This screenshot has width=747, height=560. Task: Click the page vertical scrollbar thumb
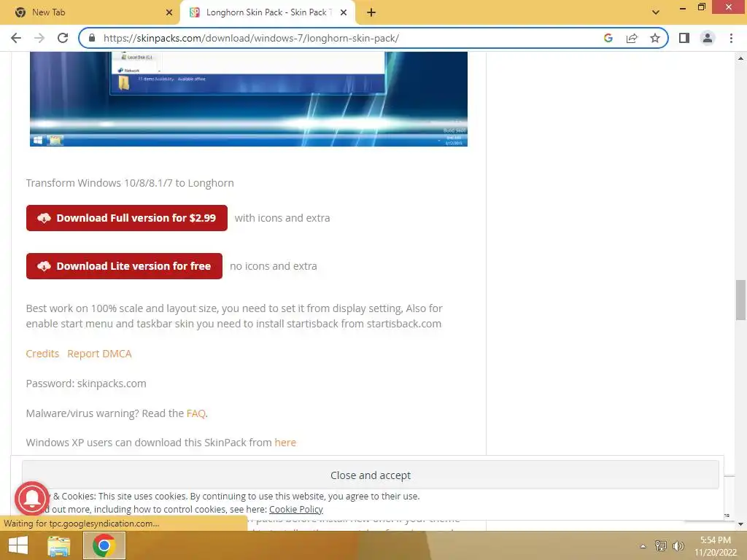740,300
